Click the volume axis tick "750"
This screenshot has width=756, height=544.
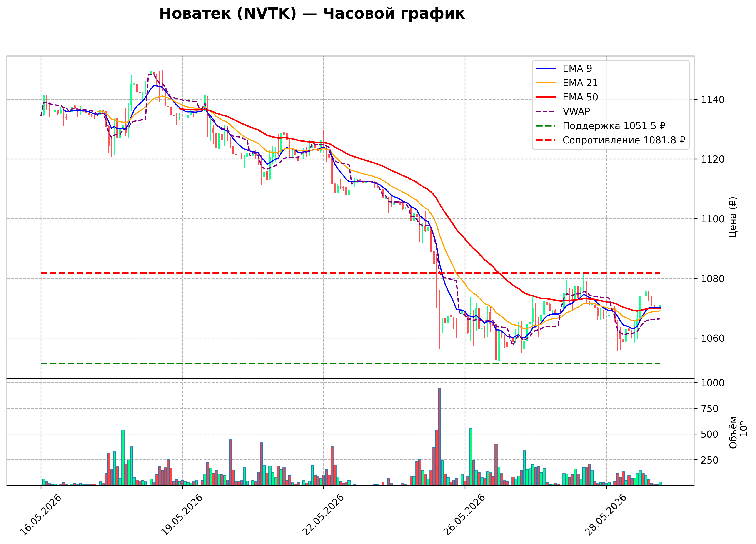coord(710,409)
